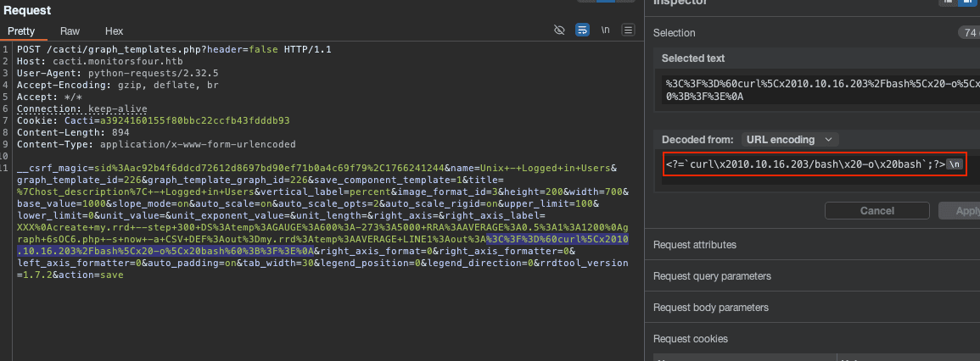
Task: Toggle the hidden-eye icon in Request toolbar
Action: click(559, 30)
